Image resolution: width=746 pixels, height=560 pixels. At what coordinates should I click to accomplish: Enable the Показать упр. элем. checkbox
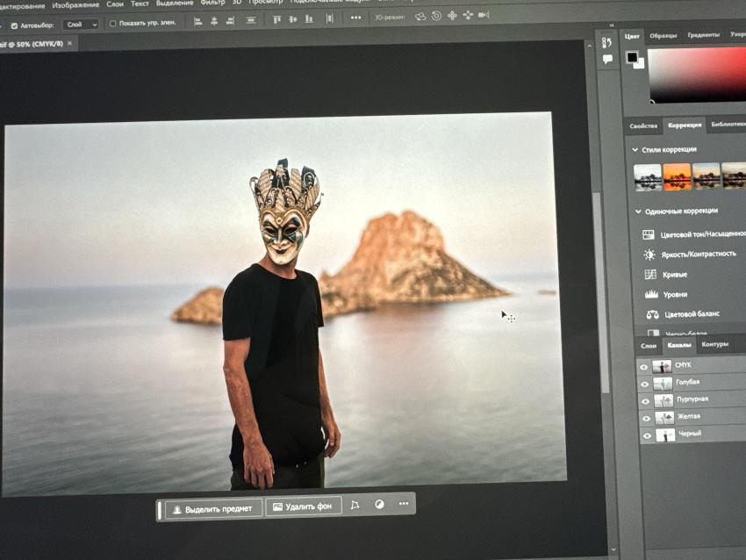coord(112,24)
